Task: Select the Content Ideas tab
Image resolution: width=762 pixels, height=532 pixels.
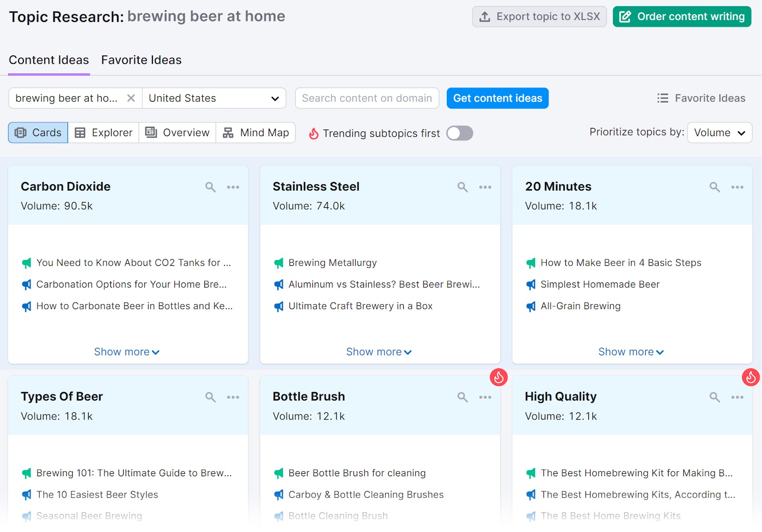Action: point(49,60)
